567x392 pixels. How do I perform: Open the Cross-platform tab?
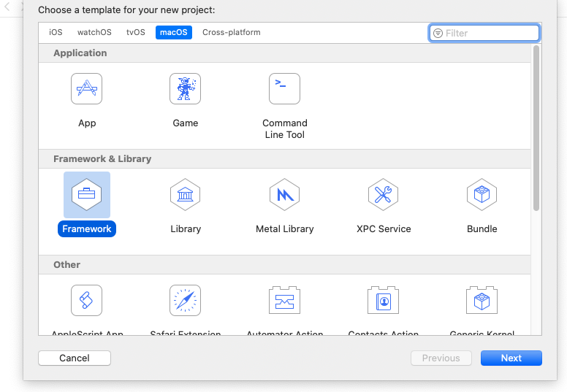pyautogui.click(x=232, y=32)
